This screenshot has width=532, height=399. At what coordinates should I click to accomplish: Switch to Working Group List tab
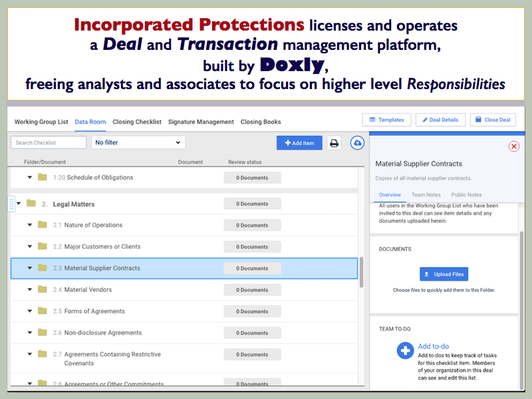[41, 122]
